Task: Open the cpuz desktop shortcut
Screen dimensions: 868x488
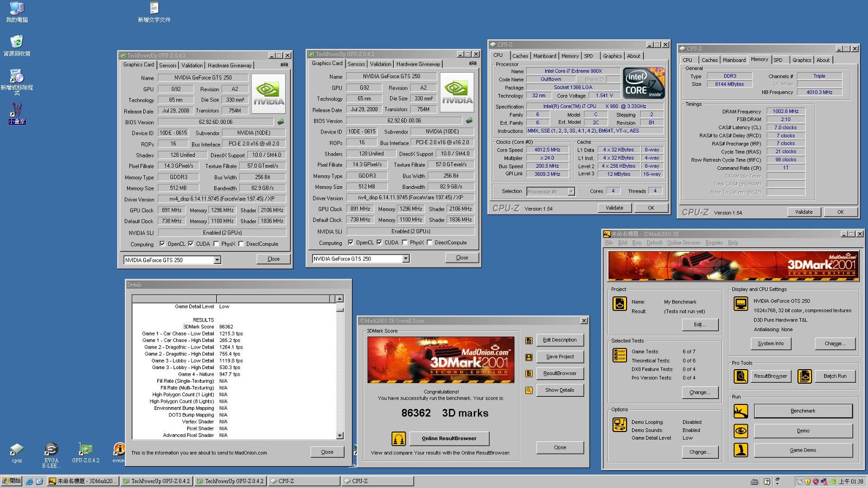Action: (x=17, y=453)
